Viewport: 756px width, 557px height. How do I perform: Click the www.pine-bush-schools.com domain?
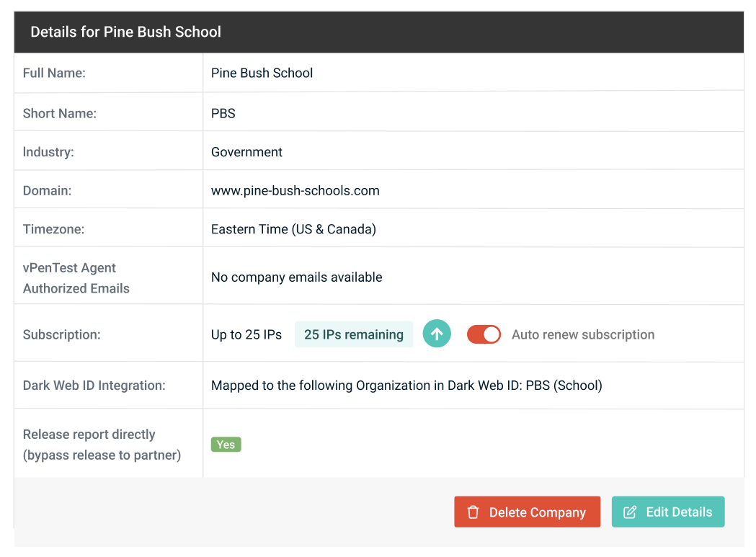pyautogui.click(x=295, y=191)
